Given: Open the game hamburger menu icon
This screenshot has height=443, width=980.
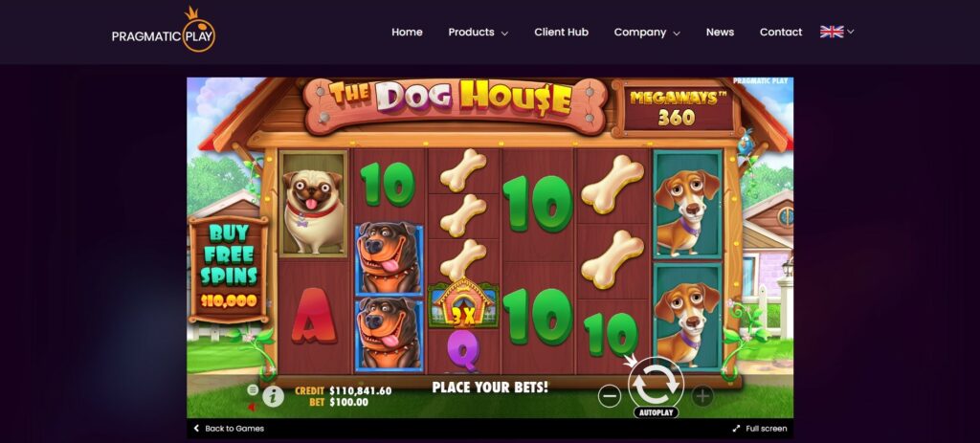Looking at the screenshot, I should (253, 389).
